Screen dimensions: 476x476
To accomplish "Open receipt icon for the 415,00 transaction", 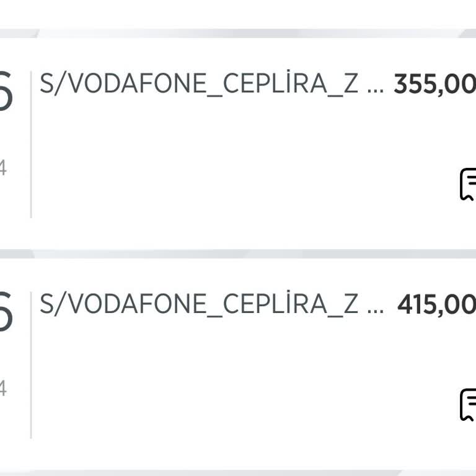I will [467, 405].
